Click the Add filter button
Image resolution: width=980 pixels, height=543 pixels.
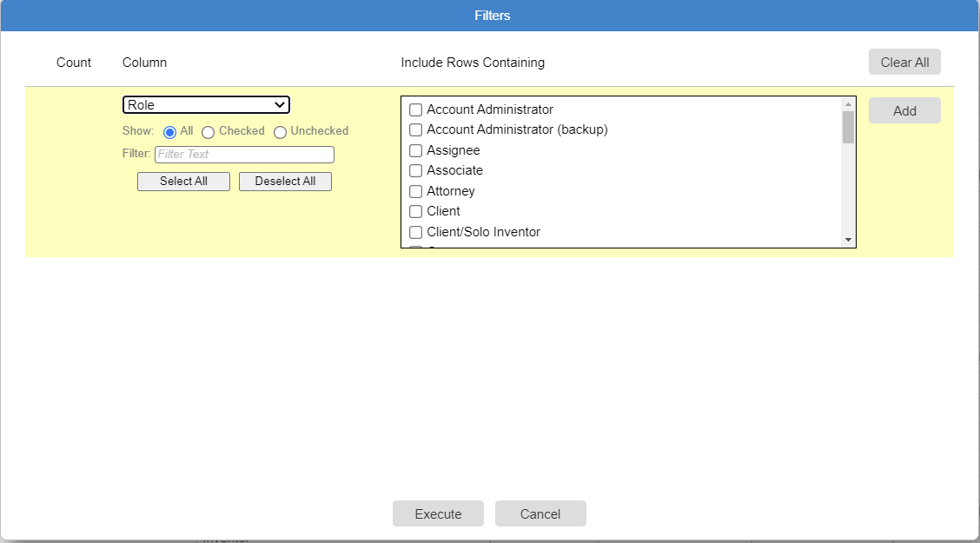click(904, 110)
